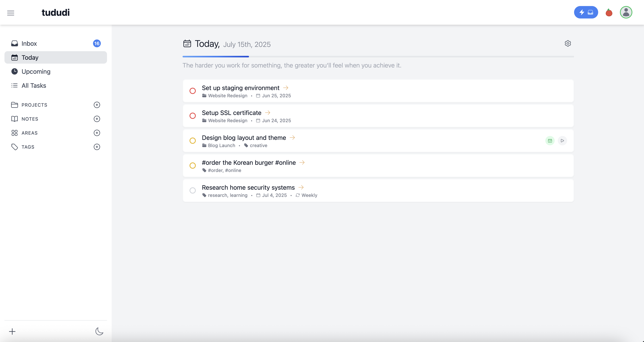Click the tomato Pomodoro timer icon
This screenshot has height=342, width=644.
pyautogui.click(x=609, y=12)
